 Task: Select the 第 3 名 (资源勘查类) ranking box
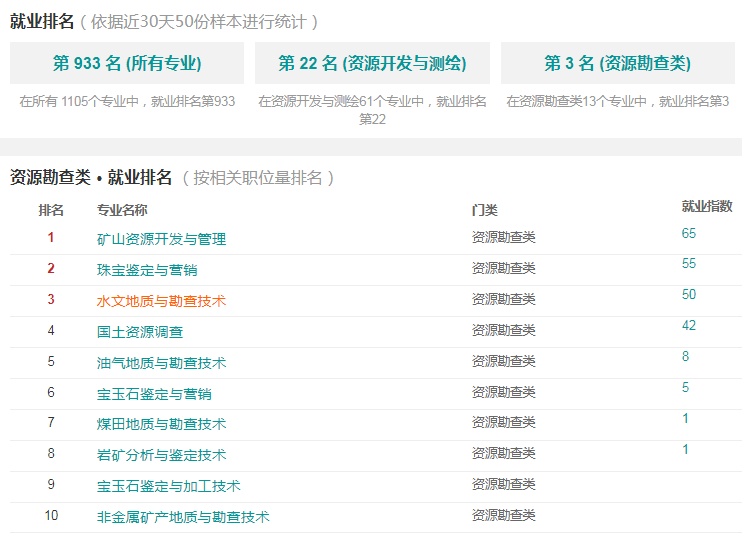[x=618, y=63]
